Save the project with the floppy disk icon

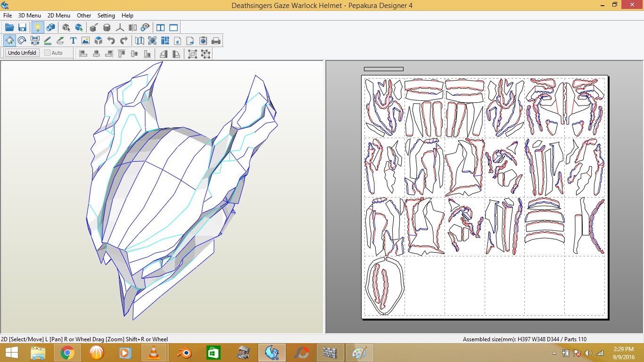click(x=22, y=27)
